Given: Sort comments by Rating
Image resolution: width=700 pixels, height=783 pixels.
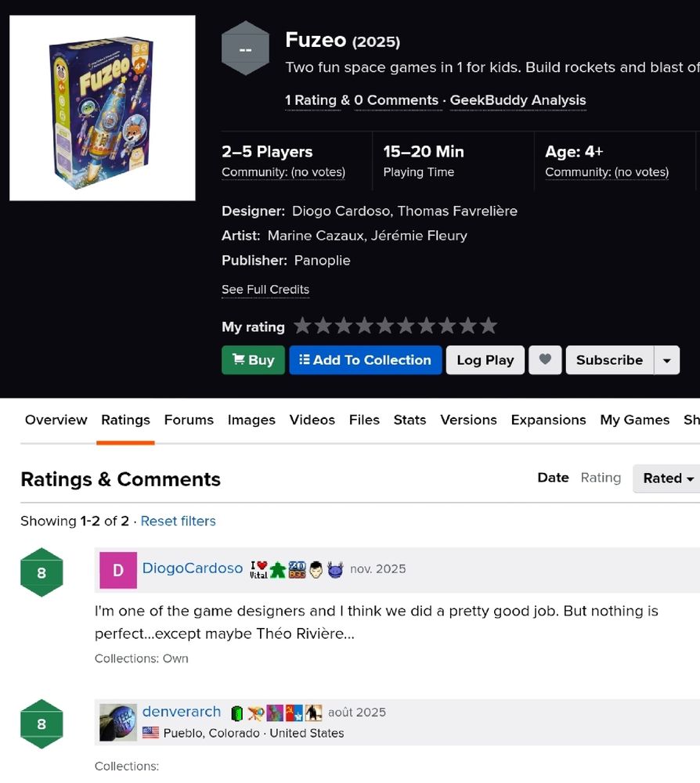Looking at the screenshot, I should pos(601,478).
